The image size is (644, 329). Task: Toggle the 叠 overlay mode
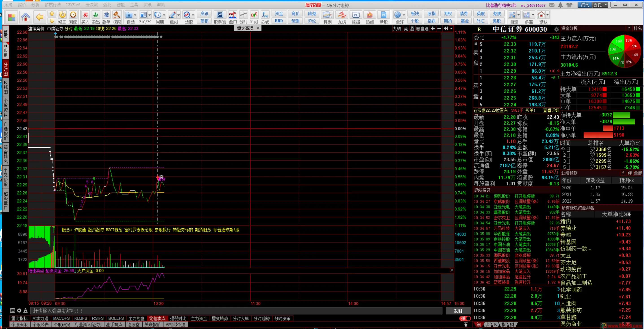412,29
